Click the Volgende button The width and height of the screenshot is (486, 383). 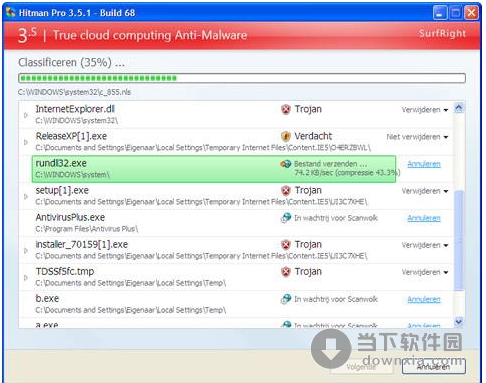361,367
